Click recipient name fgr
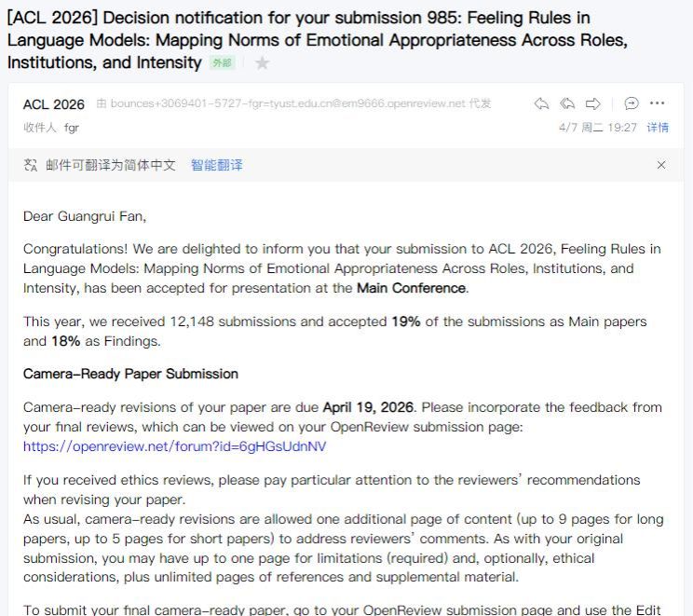 pos(71,128)
